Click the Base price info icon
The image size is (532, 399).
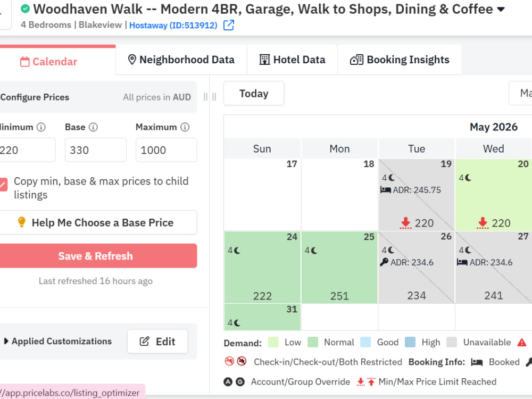point(93,127)
